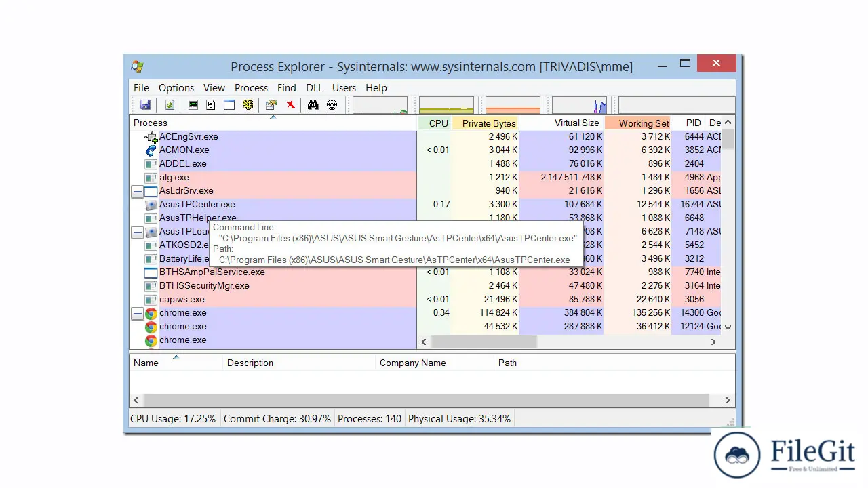Click the red X Kill Process icon
868x488 pixels.
tap(290, 105)
